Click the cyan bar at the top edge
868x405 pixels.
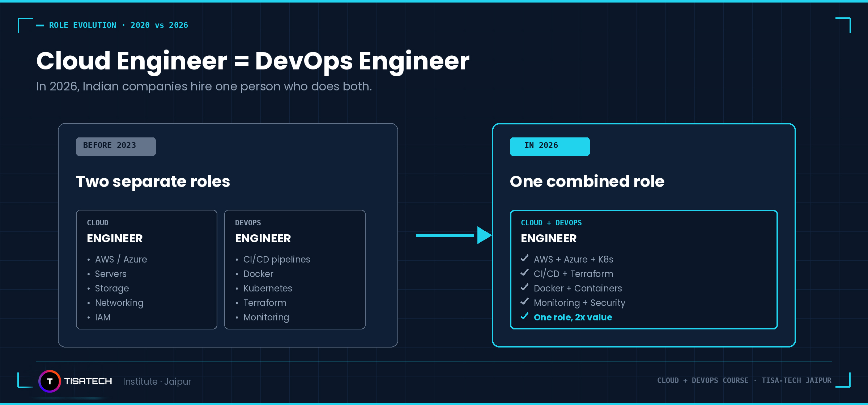(x=434, y=2)
